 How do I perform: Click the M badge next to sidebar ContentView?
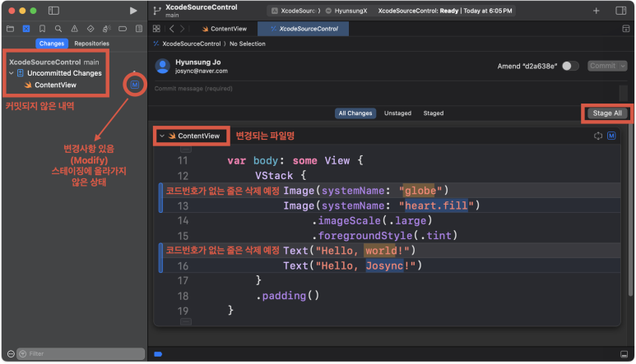click(x=135, y=85)
